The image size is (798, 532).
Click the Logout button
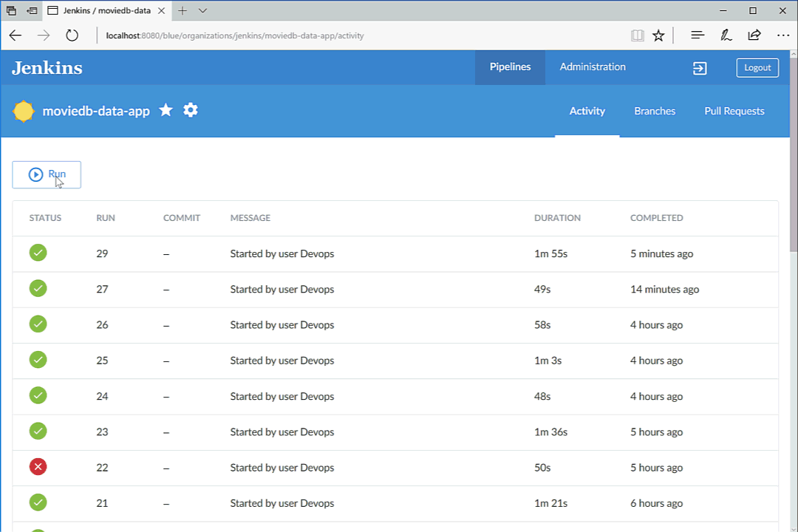(757, 68)
